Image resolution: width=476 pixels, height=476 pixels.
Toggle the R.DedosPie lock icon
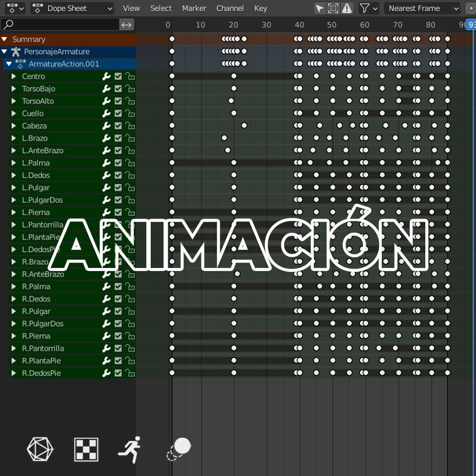pyautogui.click(x=130, y=373)
